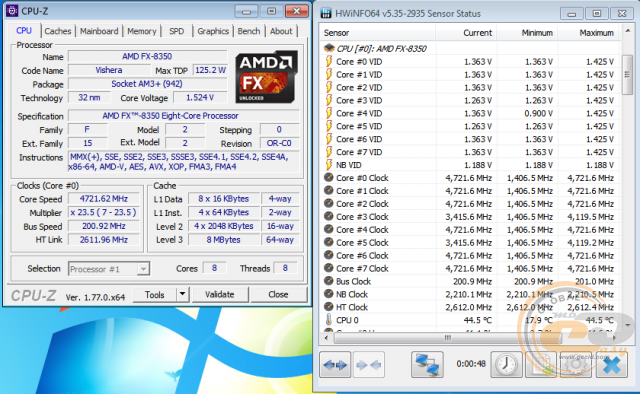Viewport: 640px width, 394px height.
Task: Open the SPD tab
Action: tap(176, 31)
